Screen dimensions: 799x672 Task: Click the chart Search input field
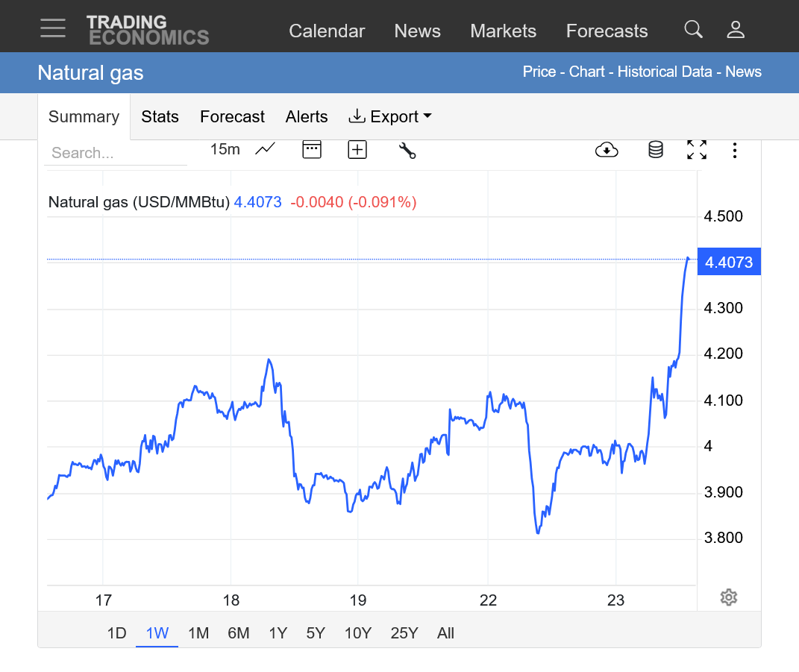tap(115, 153)
